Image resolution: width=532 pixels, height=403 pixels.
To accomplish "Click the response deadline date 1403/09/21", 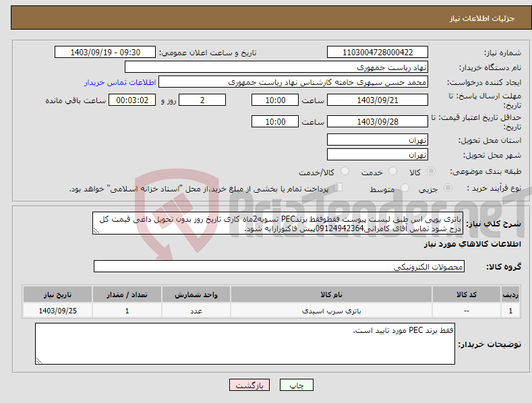I will [x=378, y=100].
